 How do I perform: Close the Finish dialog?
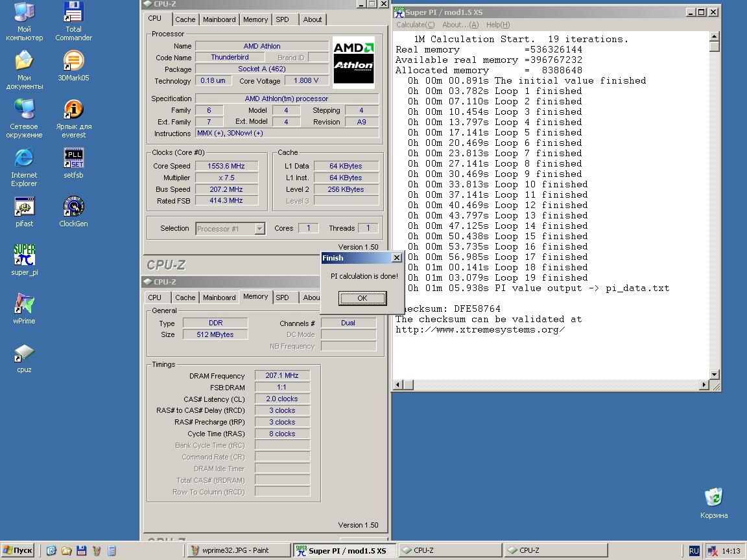pos(396,257)
